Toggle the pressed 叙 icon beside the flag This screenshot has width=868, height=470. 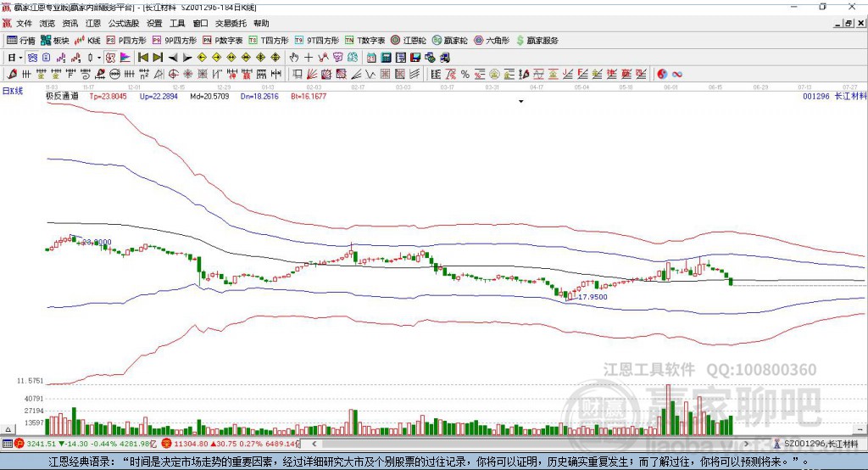pos(111,58)
